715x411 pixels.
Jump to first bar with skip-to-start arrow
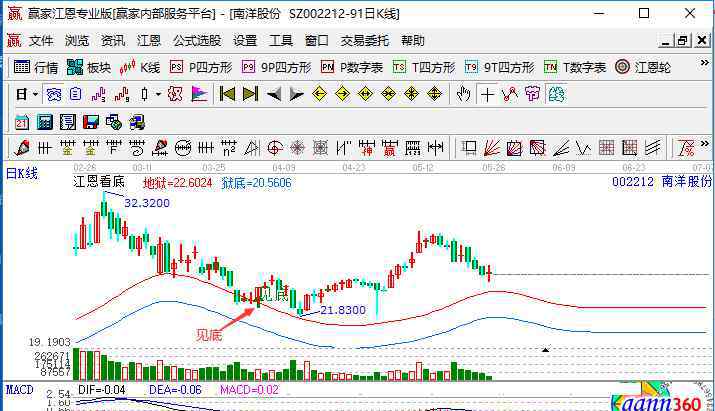[227, 94]
